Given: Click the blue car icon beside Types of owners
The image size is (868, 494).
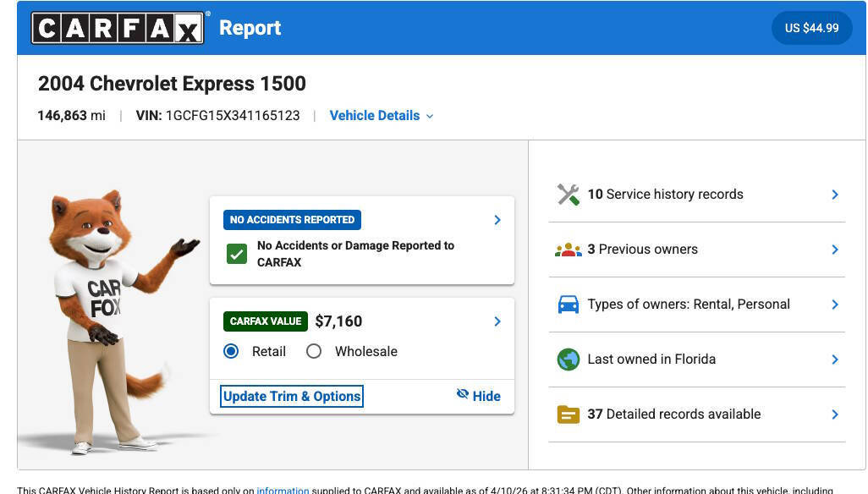Looking at the screenshot, I should (x=568, y=305).
